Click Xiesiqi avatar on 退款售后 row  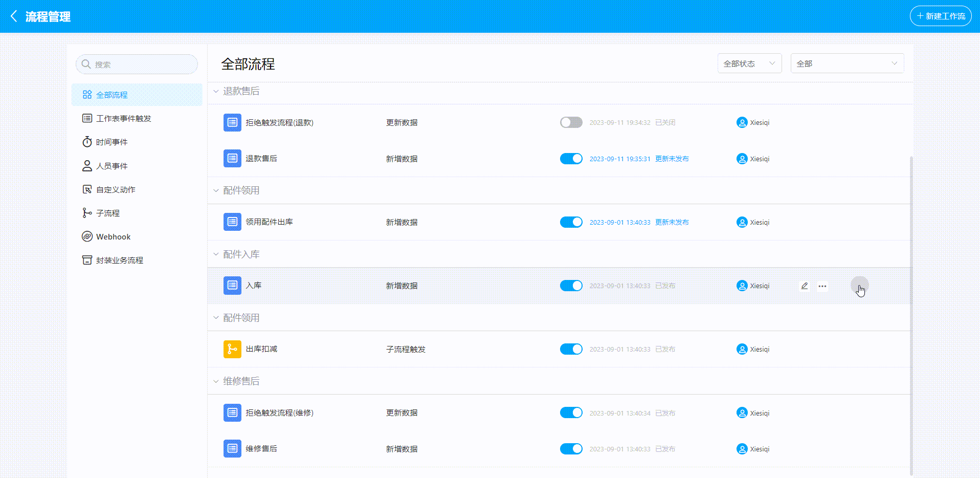tap(742, 159)
